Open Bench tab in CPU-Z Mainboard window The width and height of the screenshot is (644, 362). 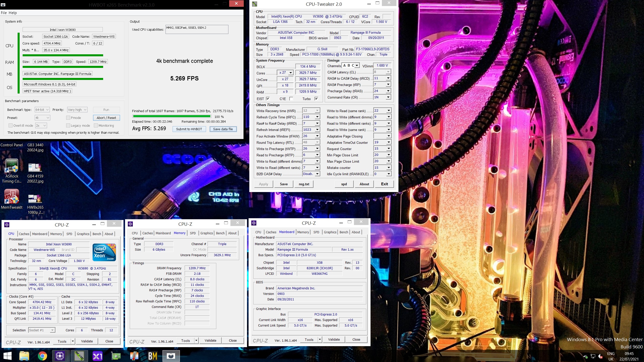pyautogui.click(x=344, y=232)
